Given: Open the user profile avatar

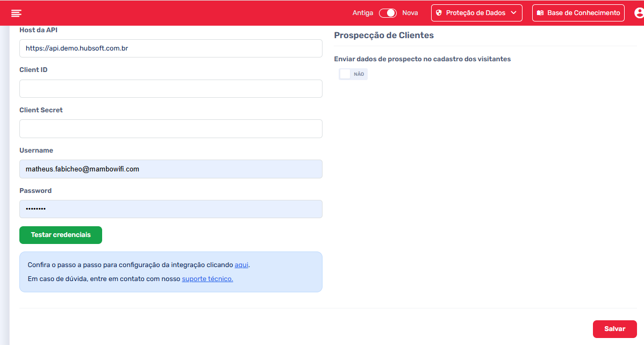Looking at the screenshot, I should (x=639, y=13).
